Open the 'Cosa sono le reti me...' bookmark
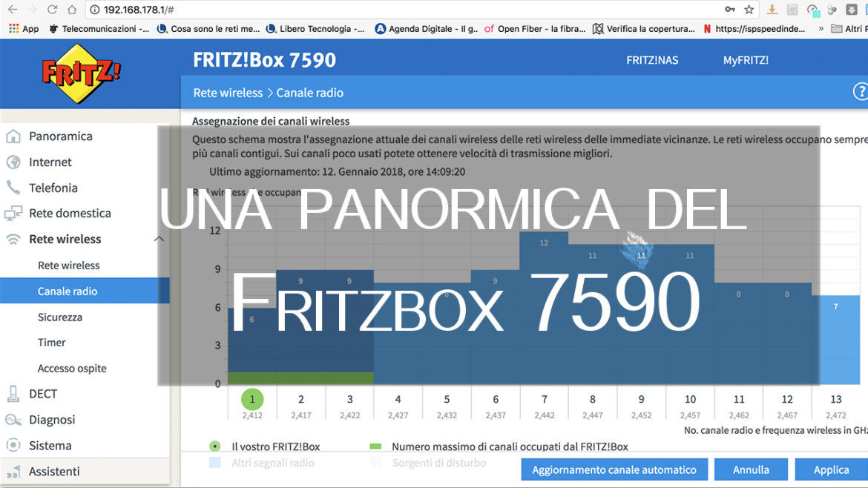Viewport: 868px width, 488px height. coord(208,29)
